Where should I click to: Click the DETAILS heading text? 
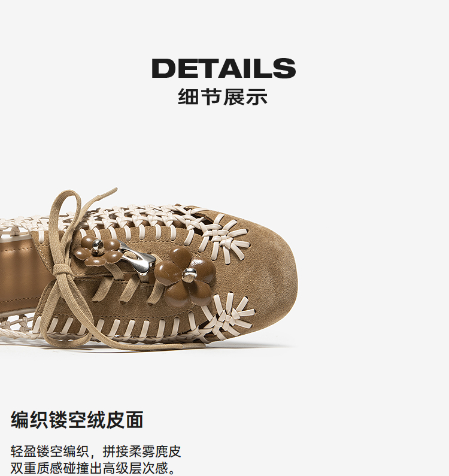tap(224, 68)
